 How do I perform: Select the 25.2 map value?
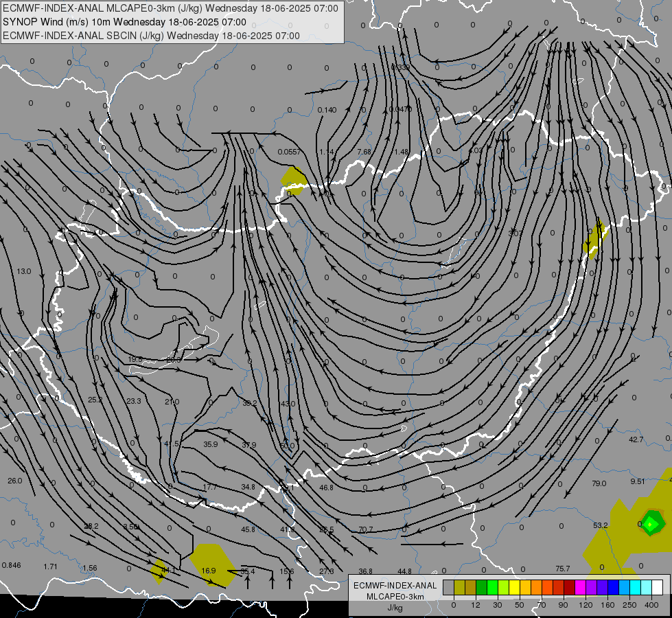click(x=95, y=400)
